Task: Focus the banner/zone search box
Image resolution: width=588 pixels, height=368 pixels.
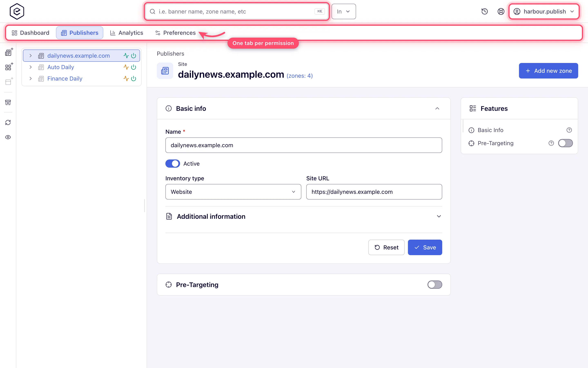Action: point(237,11)
